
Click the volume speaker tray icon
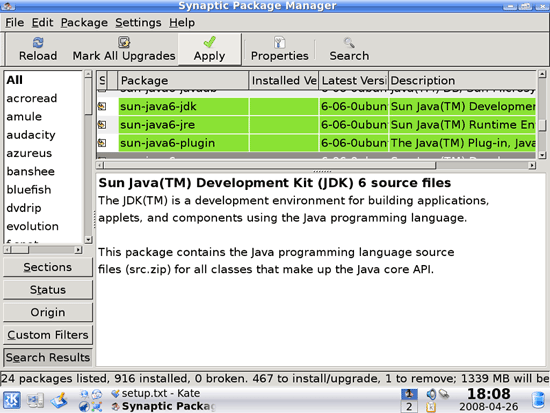431,394
